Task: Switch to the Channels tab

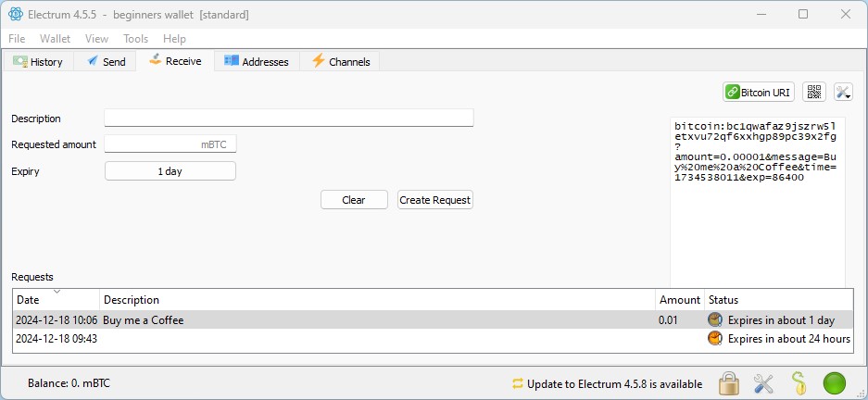Action: tap(340, 62)
